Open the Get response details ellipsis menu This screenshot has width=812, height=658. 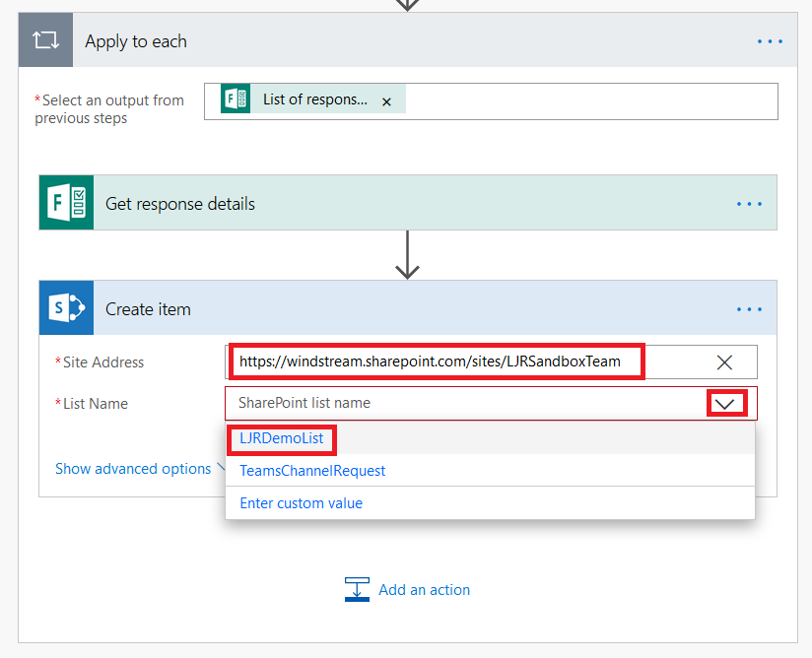click(x=749, y=204)
